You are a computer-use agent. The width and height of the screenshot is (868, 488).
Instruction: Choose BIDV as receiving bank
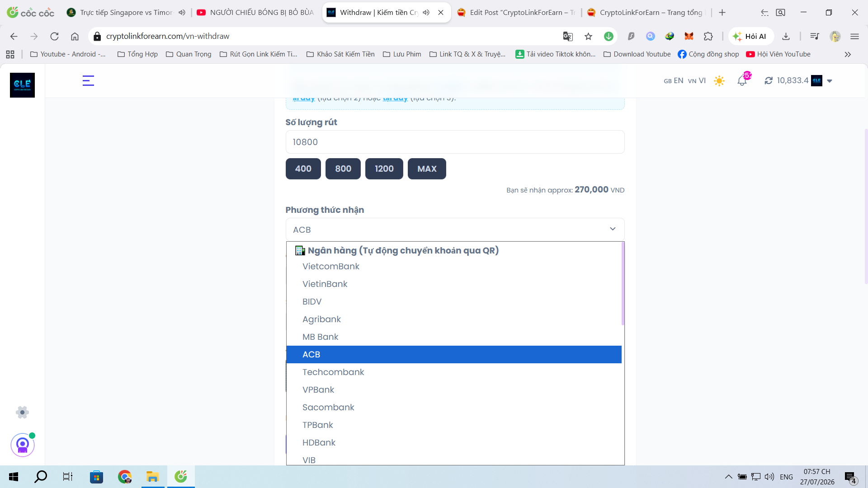454,302
